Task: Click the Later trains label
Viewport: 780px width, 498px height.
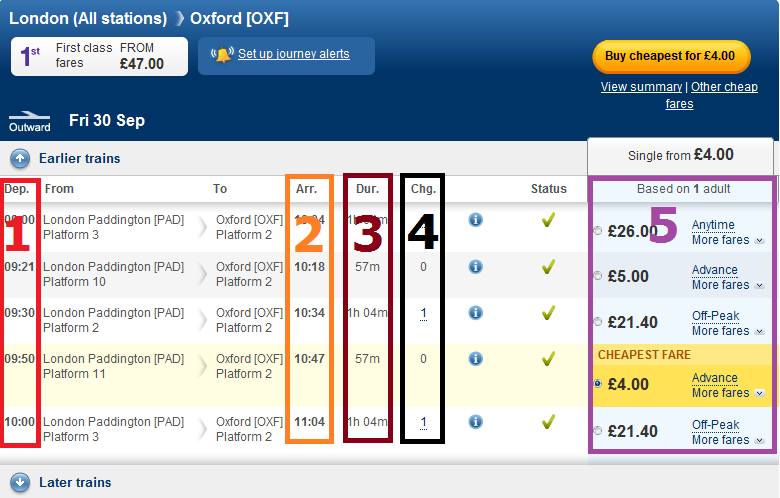Action: pyautogui.click(x=75, y=483)
